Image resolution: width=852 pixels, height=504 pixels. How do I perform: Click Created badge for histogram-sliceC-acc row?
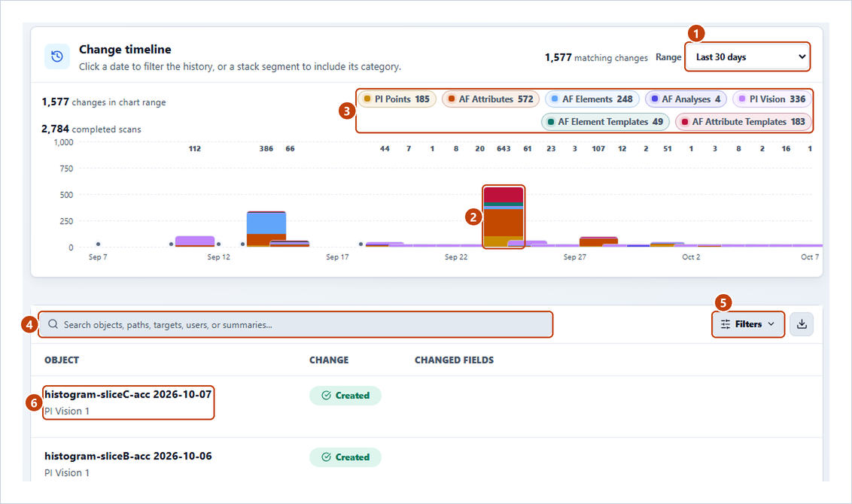pos(345,396)
